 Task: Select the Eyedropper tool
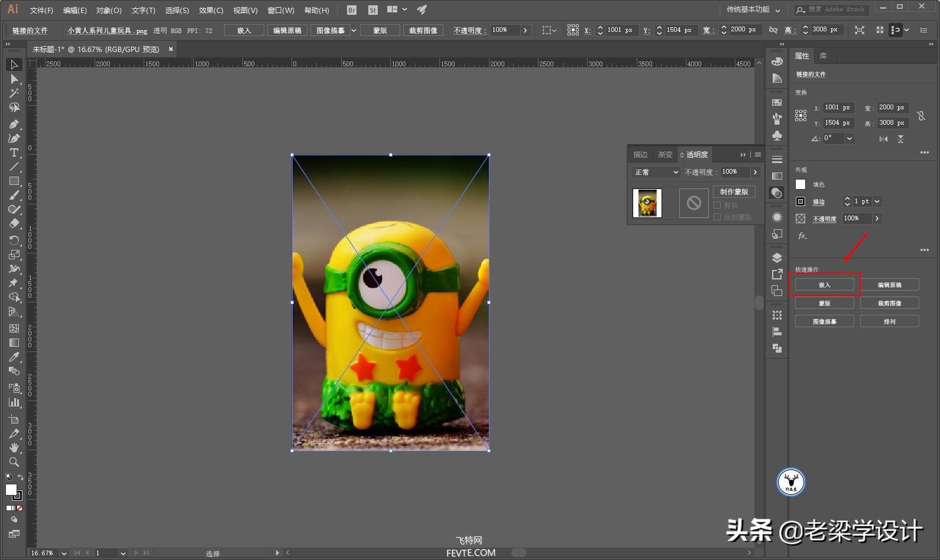tap(14, 357)
